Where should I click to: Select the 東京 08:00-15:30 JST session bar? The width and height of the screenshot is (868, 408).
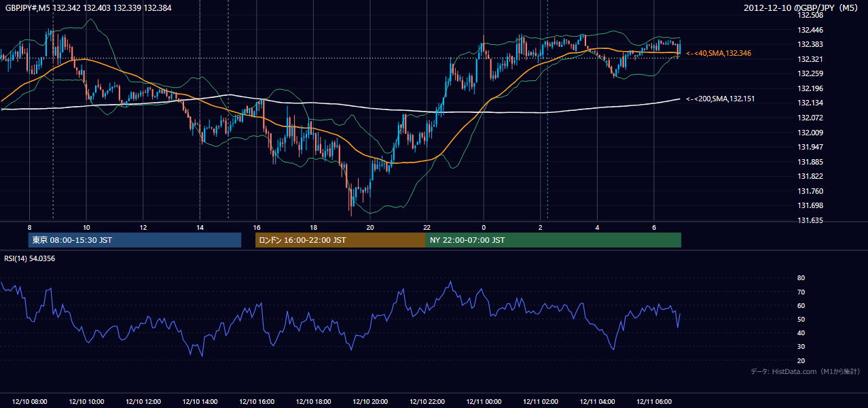coord(135,240)
